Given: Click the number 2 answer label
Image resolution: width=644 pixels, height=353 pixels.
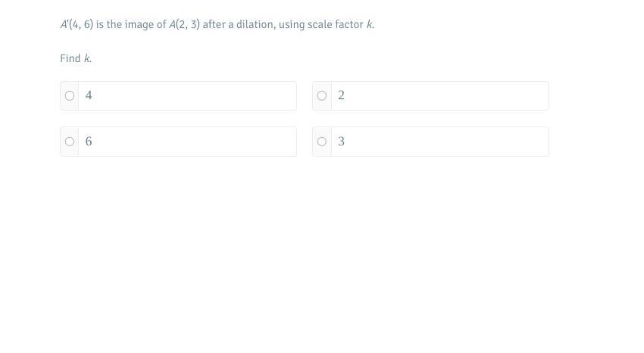Looking at the screenshot, I should 341,95.
